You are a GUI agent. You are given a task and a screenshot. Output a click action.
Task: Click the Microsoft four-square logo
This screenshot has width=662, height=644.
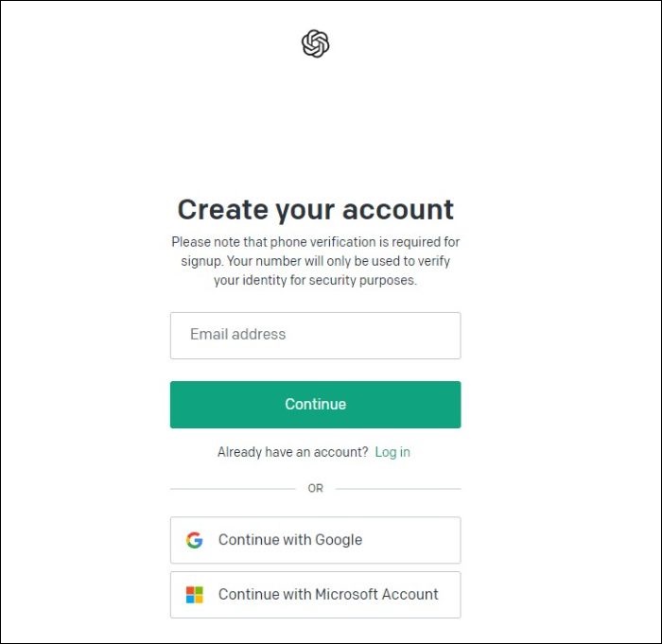click(194, 595)
